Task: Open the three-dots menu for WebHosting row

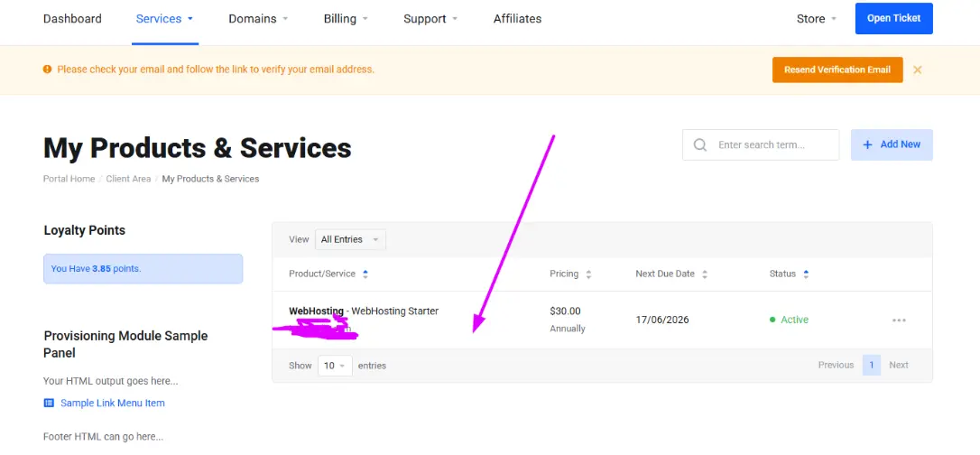Action: (x=899, y=320)
